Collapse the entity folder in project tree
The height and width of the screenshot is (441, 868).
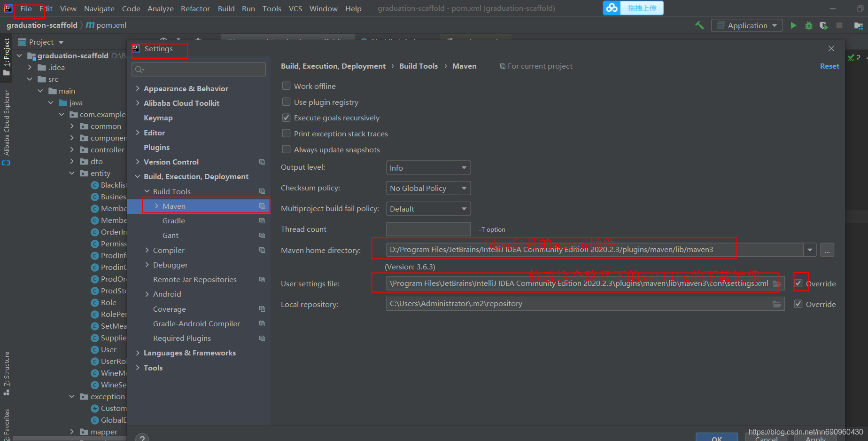coord(72,173)
